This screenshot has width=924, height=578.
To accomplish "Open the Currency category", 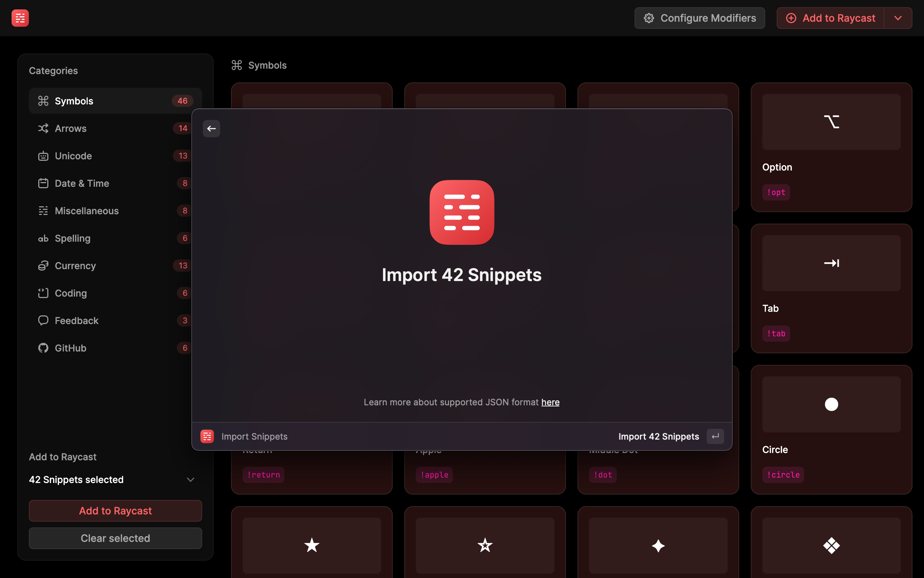I will coord(115,266).
